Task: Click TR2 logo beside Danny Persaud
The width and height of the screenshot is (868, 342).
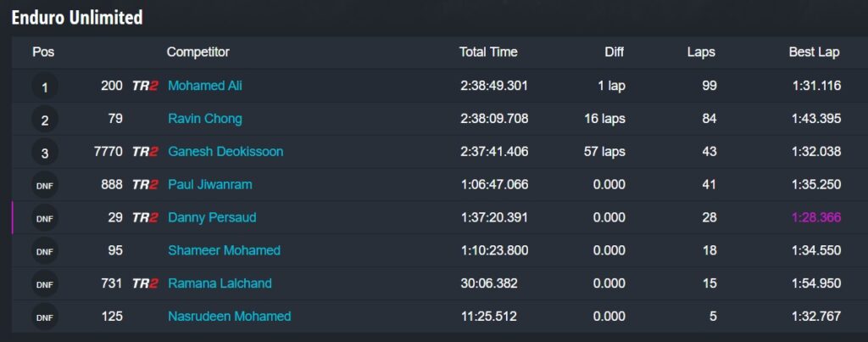Action: coord(145,218)
